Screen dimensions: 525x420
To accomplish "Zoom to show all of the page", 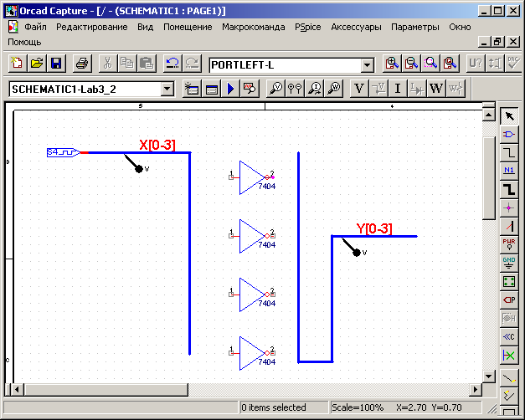I will [450, 63].
